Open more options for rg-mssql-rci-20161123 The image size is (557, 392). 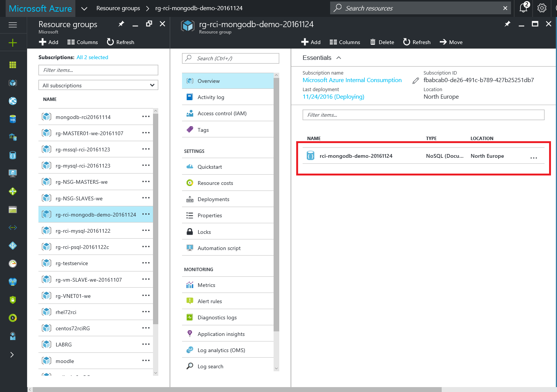146,149
